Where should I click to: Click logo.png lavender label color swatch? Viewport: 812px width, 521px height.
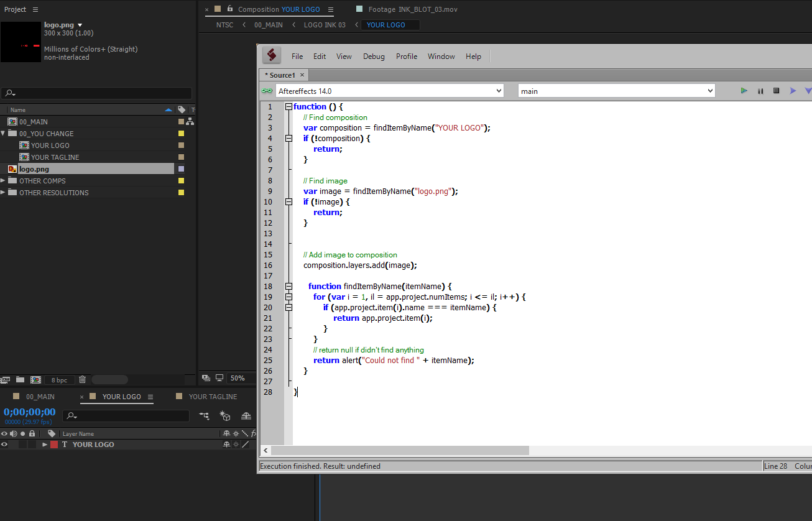(181, 169)
